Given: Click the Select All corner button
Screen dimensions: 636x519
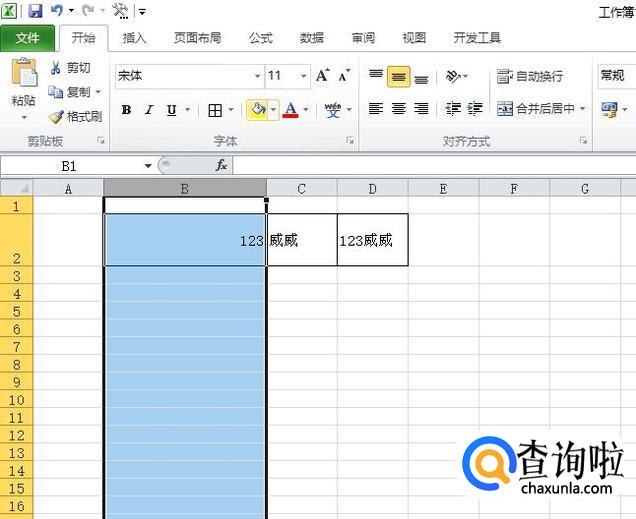Looking at the screenshot, I should [17, 188].
